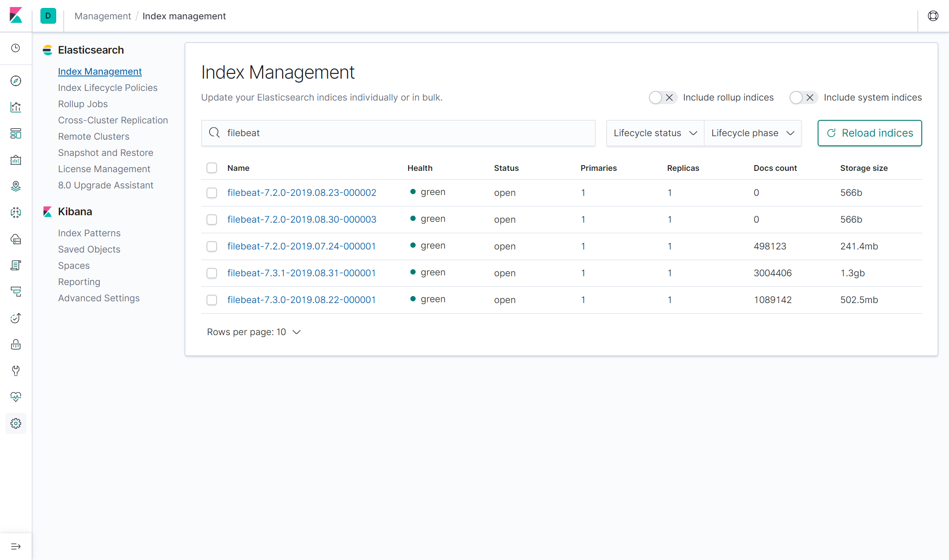
Task: Open index filebeat-7.3.1-2019.08.31-000001
Action: (301, 273)
